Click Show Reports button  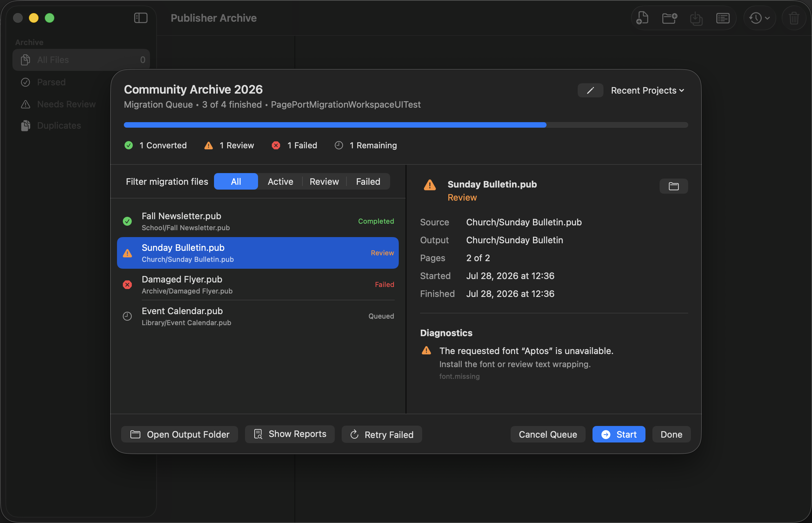[x=290, y=434]
